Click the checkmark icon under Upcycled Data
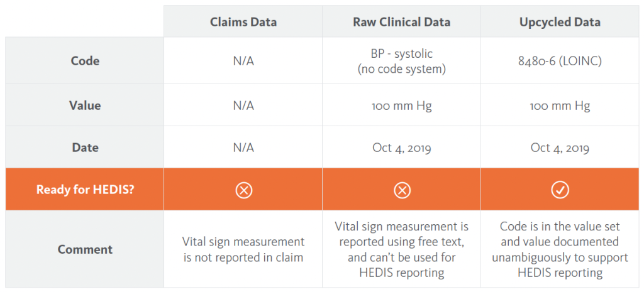The height and width of the screenshot is (292, 644). coord(560,190)
